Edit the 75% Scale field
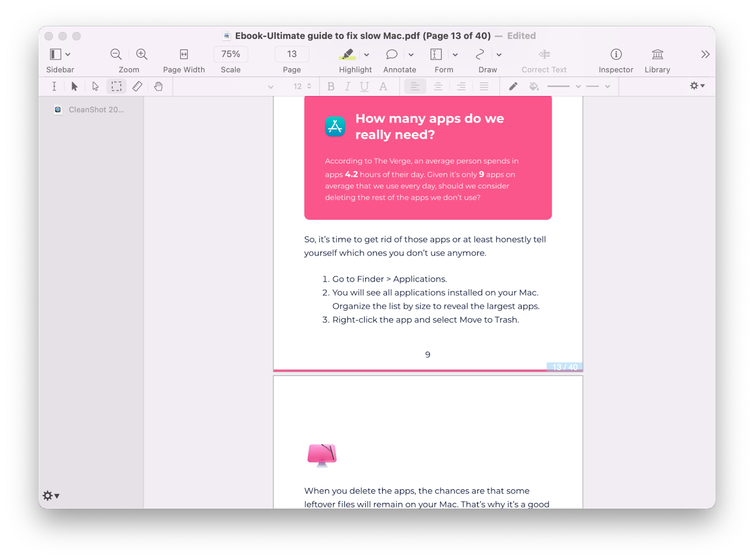The image size is (754, 560). [230, 54]
